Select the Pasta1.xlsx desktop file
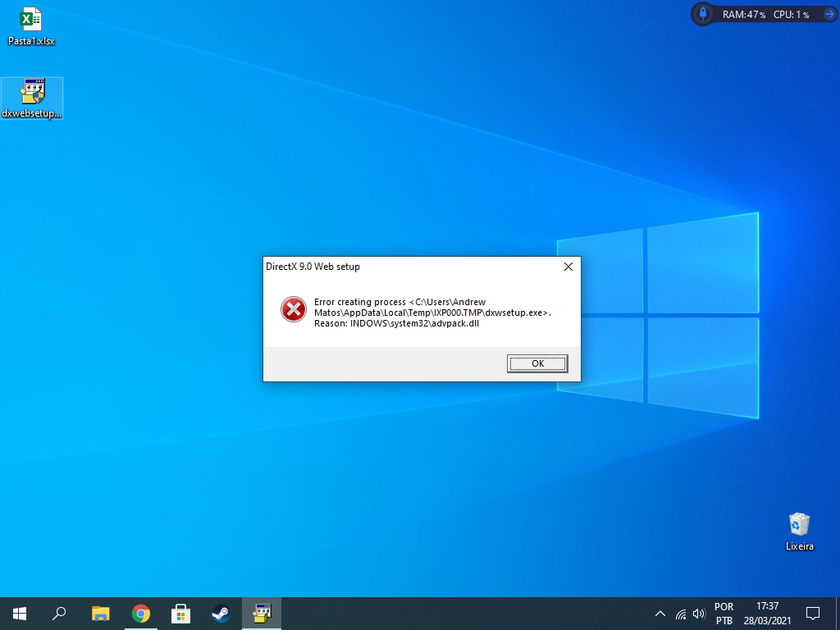 [31, 26]
